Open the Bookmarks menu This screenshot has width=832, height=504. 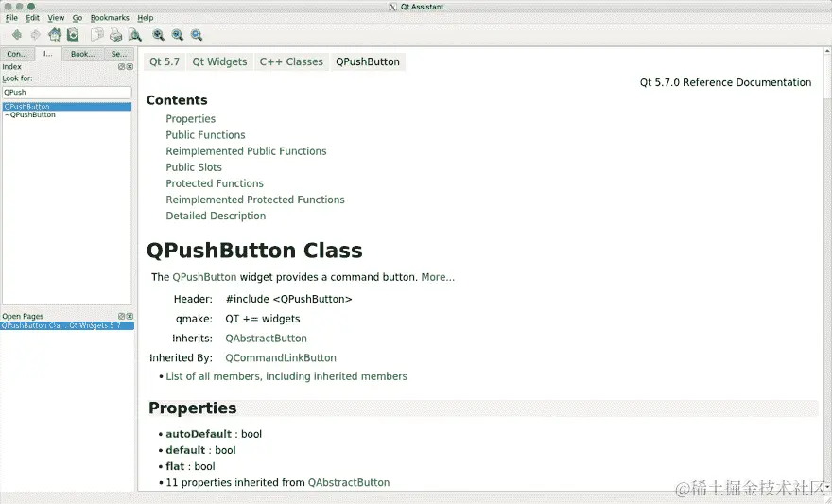pos(110,18)
